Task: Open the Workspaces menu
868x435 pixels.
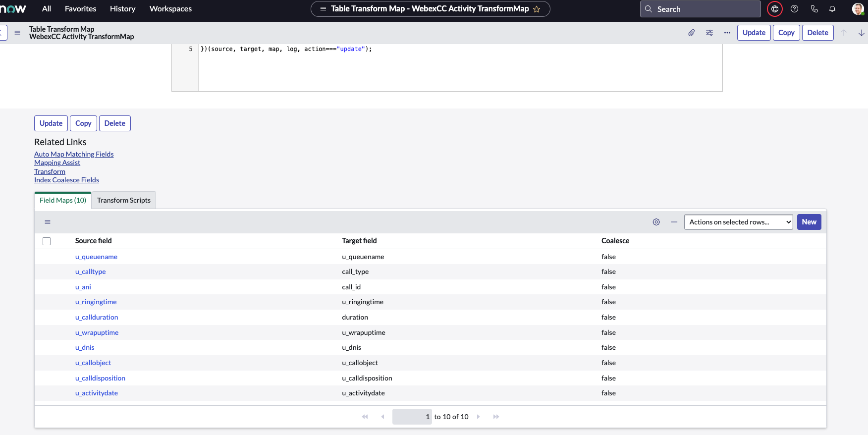Action: tap(171, 9)
